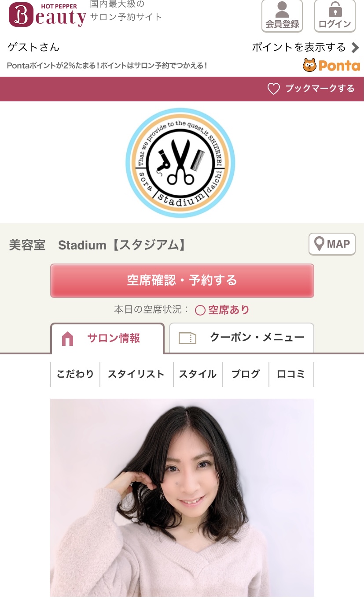Open the ブログ section
The image size is (364, 602).
[x=246, y=375]
